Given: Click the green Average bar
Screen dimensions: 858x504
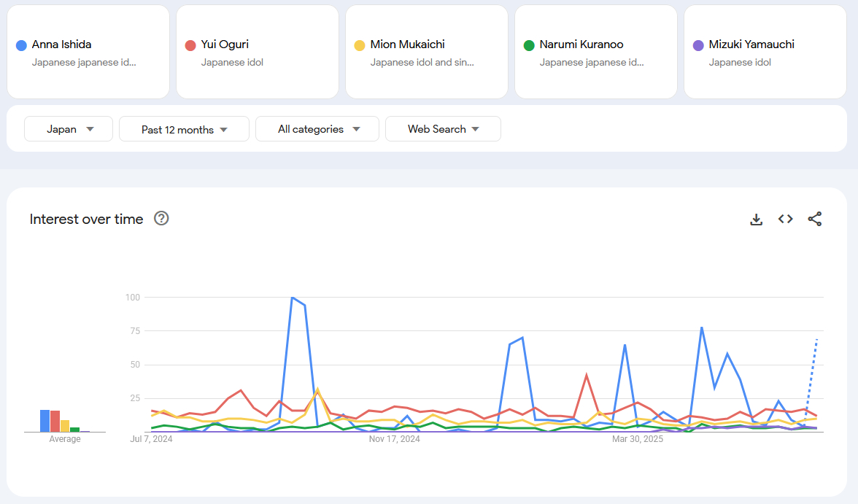Looking at the screenshot, I should click(75, 430).
